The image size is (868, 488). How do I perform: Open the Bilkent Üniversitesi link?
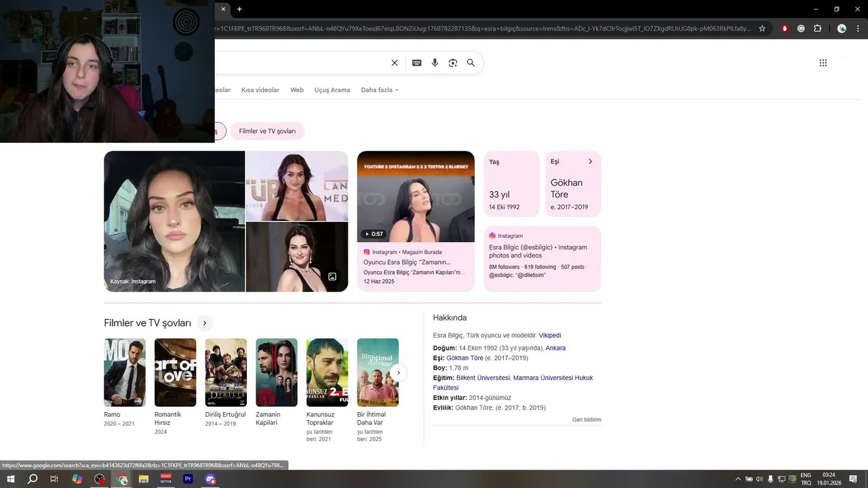[483, 378]
